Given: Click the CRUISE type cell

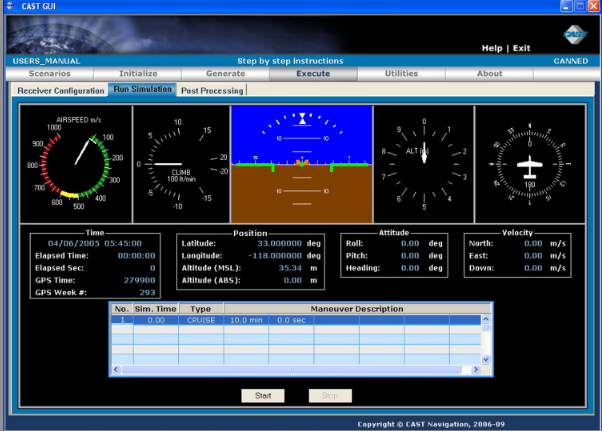Looking at the screenshot, I should [x=201, y=320].
